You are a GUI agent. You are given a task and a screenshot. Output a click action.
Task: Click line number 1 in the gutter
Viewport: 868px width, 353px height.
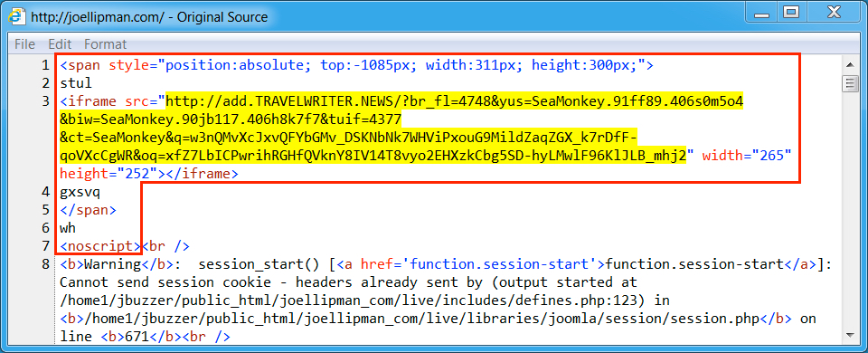tap(45, 65)
